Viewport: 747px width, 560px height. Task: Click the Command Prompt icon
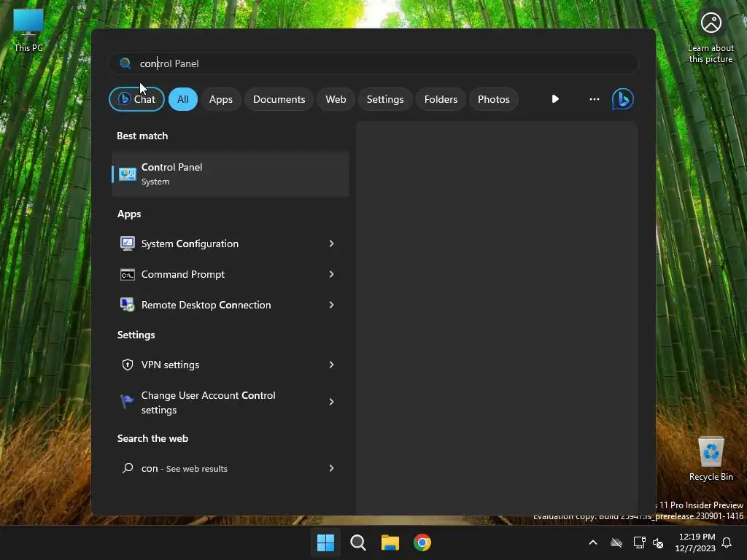click(x=127, y=275)
